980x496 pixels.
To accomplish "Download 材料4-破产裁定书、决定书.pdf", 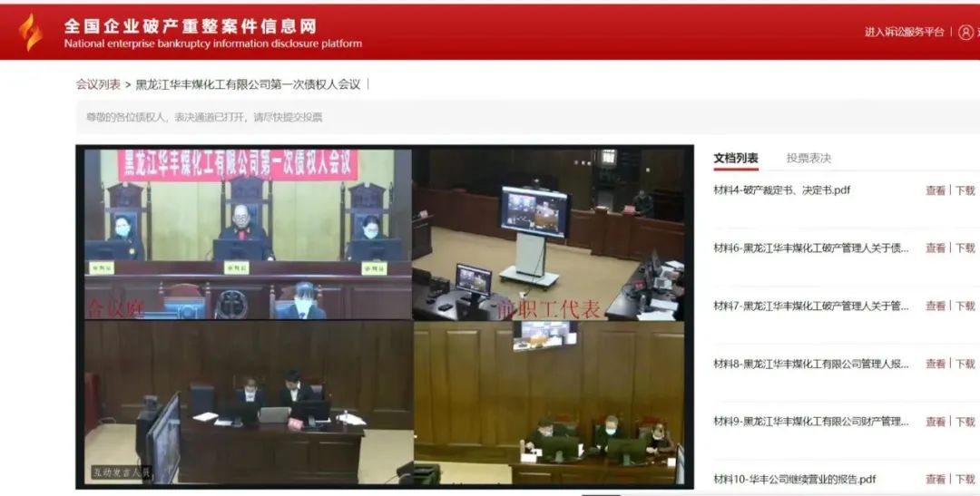I will click(x=965, y=190).
